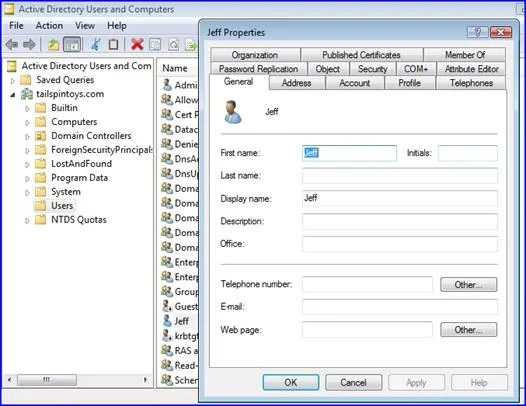Click the tailspintoys.com domain icon
The width and height of the screenshot is (526, 406).
(x=27, y=94)
